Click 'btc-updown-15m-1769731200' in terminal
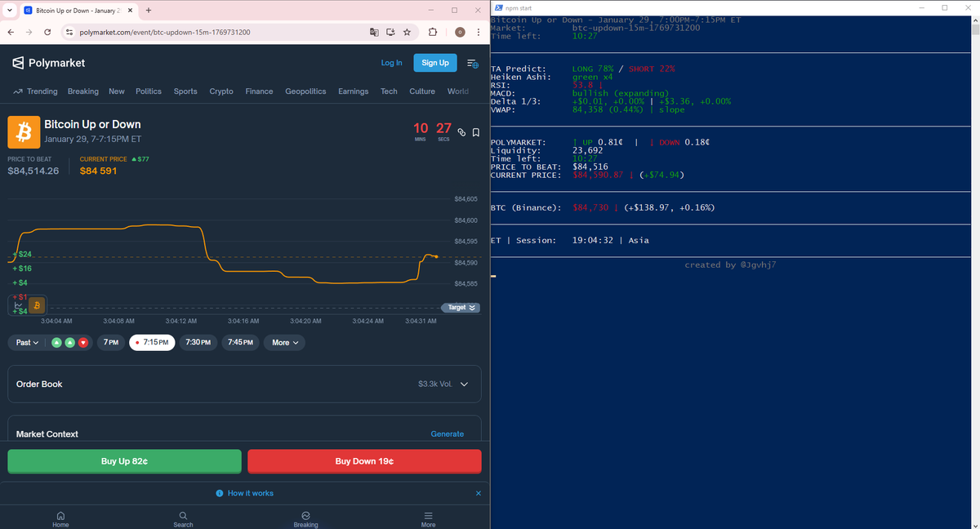This screenshot has height=529, width=980. (x=636, y=28)
